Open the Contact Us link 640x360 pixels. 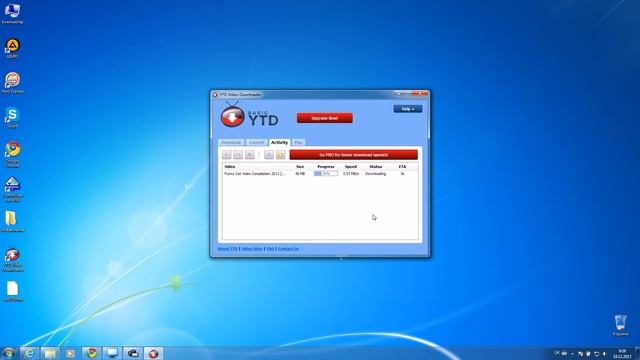pyautogui.click(x=288, y=249)
